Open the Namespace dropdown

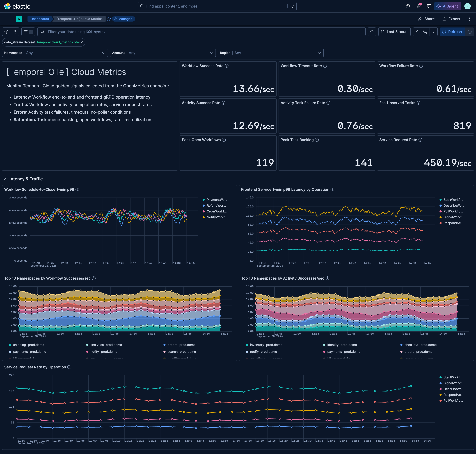pyautogui.click(x=55, y=53)
